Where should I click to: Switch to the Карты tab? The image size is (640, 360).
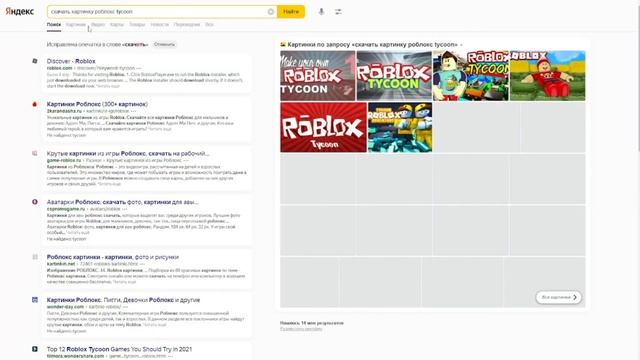click(x=117, y=24)
